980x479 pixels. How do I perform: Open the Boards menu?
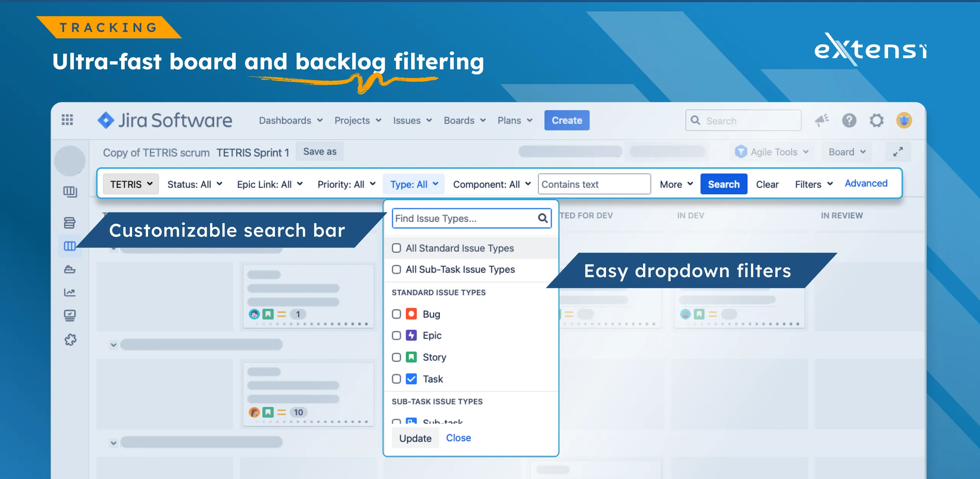(465, 121)
